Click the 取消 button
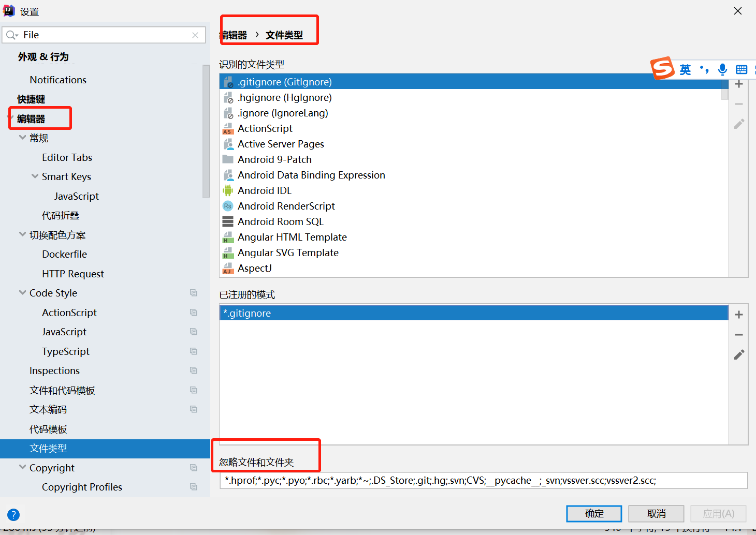 pyautogui.click(x=656, y=514)
